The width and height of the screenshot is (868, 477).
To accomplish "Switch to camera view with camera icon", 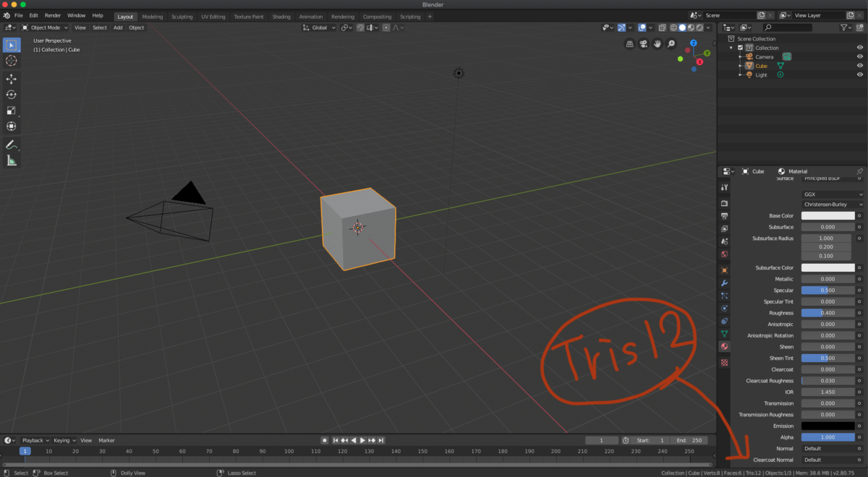I will [x=644, y=44].
